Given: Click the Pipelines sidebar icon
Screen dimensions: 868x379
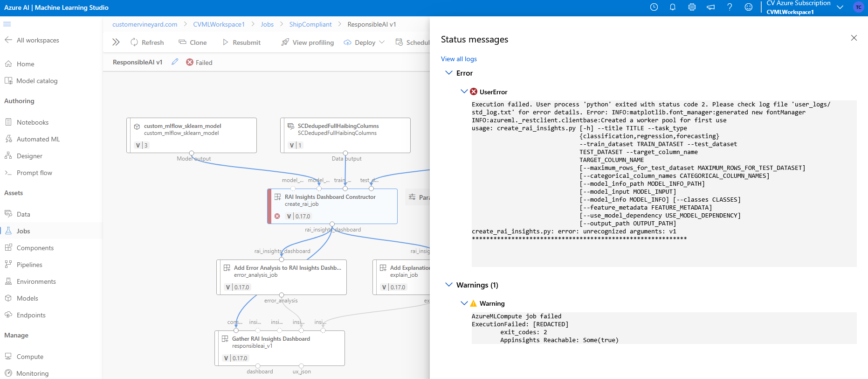Looking at the screenshot, I should click(x=8, y=264).
